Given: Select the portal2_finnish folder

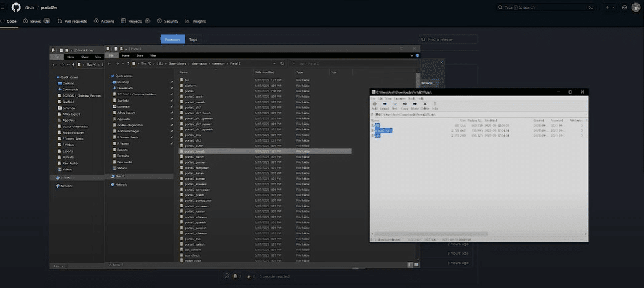Looking at the screenshot, I should pos(194,151).
